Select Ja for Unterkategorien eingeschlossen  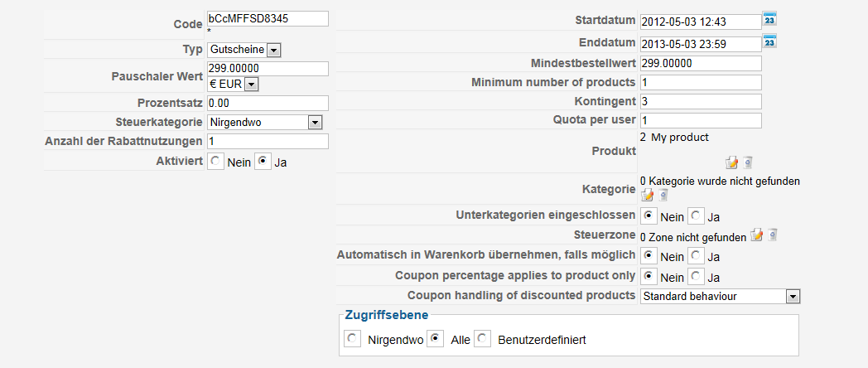[x=697, y=215]
